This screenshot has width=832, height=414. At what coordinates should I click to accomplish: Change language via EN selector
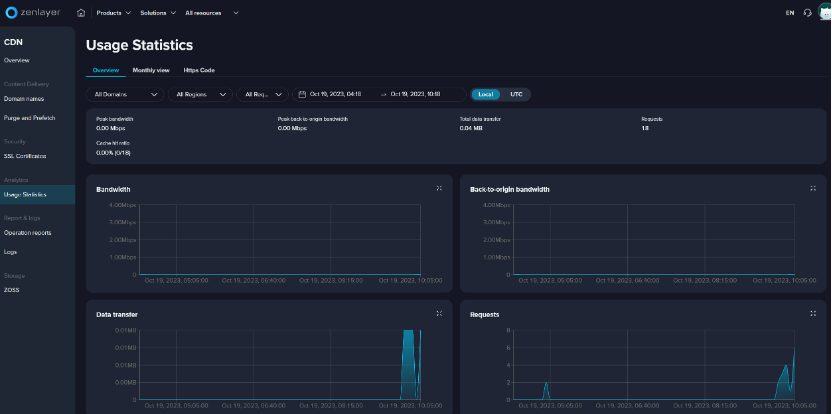click(x=790, y=13)
